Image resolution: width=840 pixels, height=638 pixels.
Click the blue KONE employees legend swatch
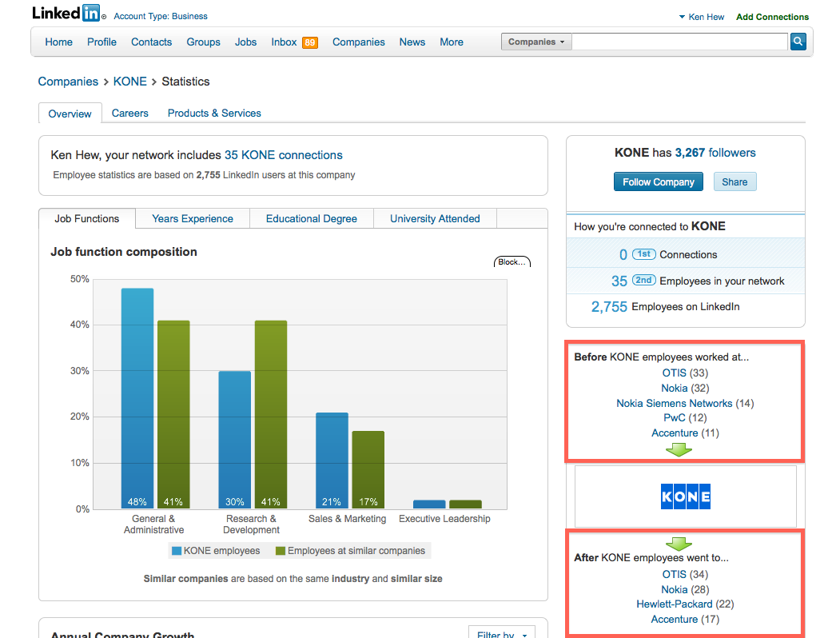[177, 551]
